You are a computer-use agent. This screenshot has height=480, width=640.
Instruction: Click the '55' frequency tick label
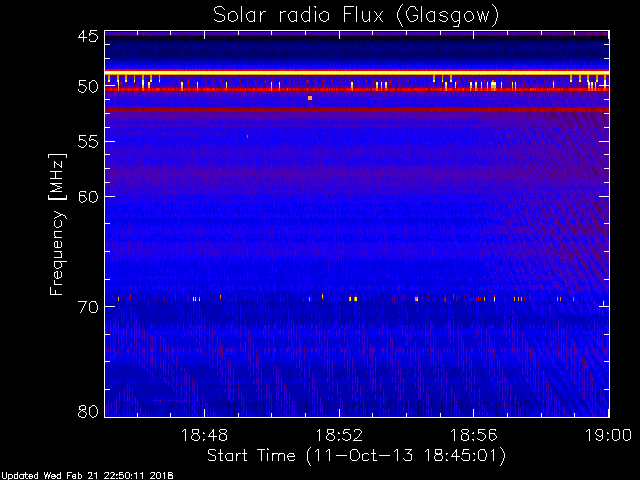[x=88, y=142]
